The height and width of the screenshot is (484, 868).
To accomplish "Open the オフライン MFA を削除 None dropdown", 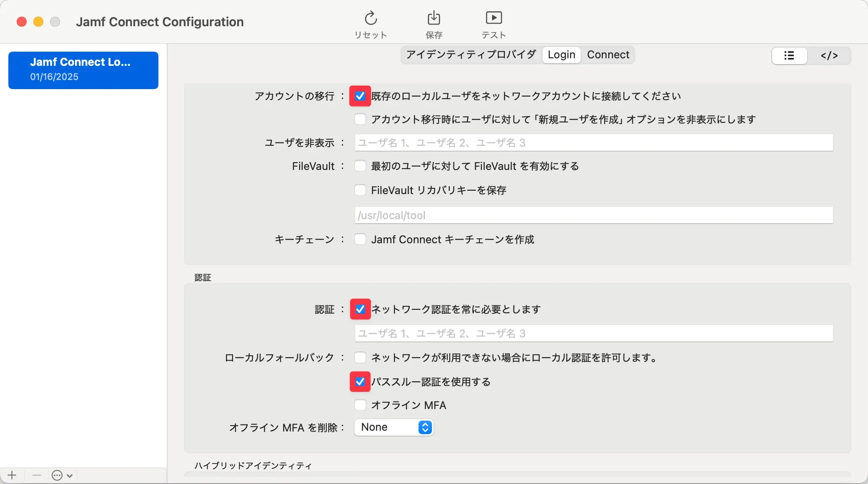I will point(394,427).
